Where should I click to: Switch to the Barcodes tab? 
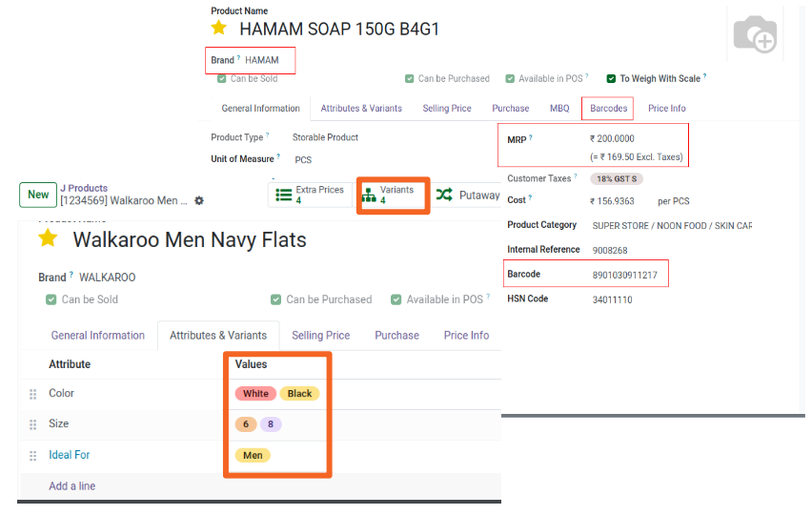click(608, 109)
